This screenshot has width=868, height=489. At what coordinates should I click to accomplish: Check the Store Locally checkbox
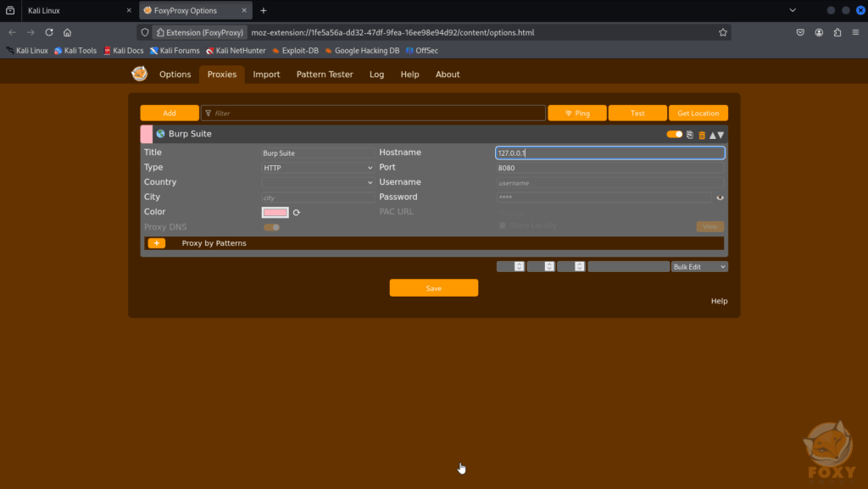pyautogui.click(x=503, y=225)
